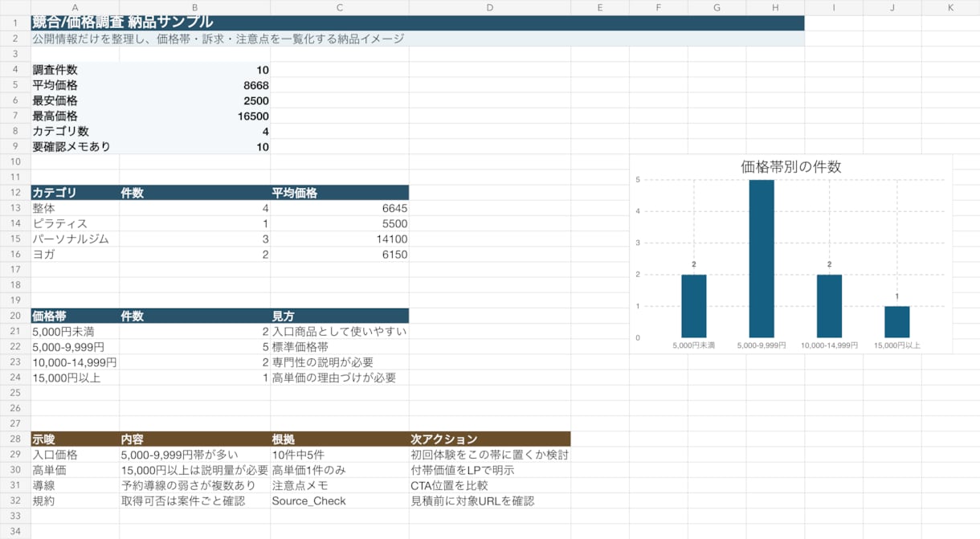Click the 導線 cell

pos(75,485)
